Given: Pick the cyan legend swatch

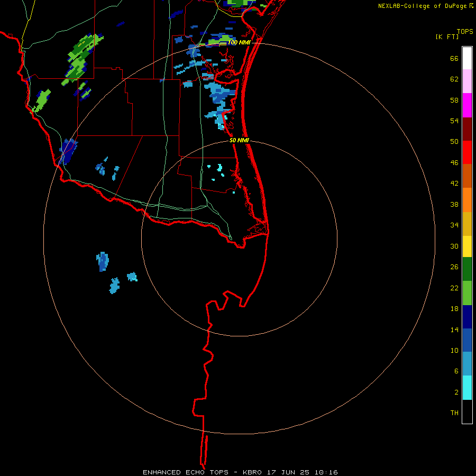Looking at the screenshot, I should tap(467, 388).
